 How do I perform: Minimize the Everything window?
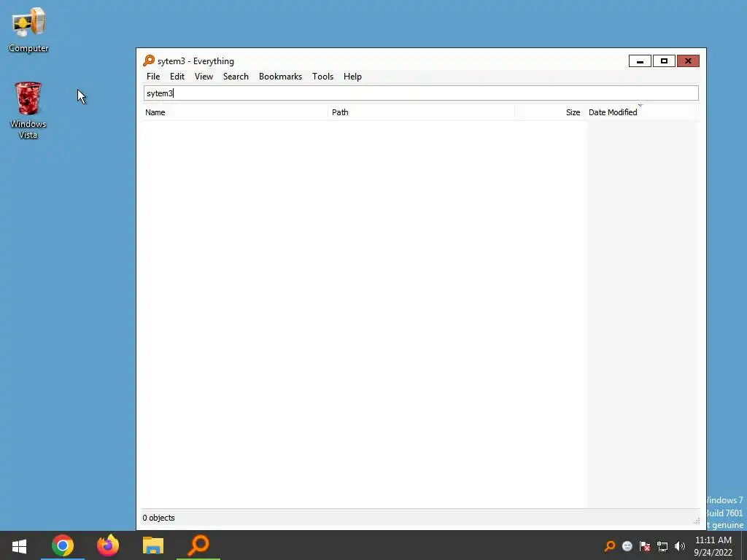[640, 61]
